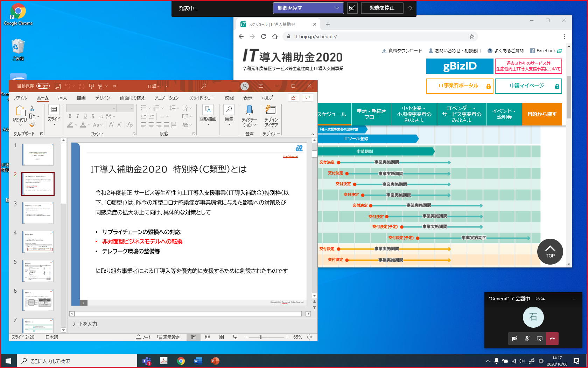Open Chrome's three-dot menu

coord(564,36)
